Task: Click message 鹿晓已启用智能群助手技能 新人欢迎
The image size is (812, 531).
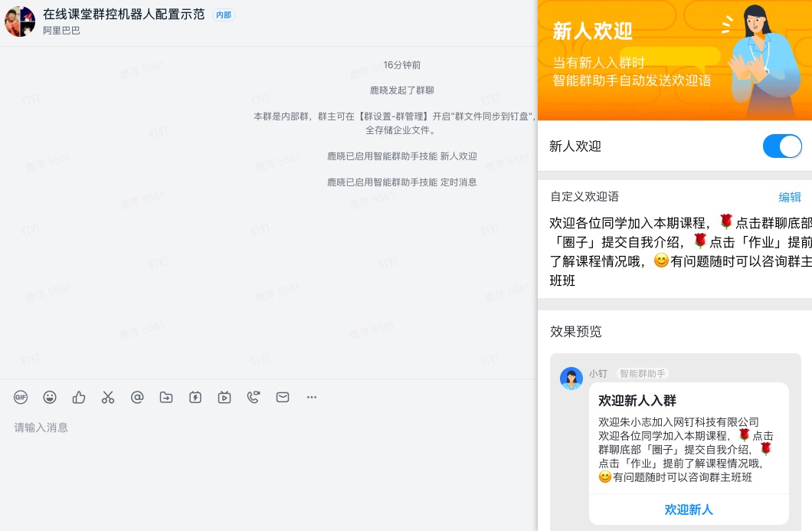Action: click(402, 156)
